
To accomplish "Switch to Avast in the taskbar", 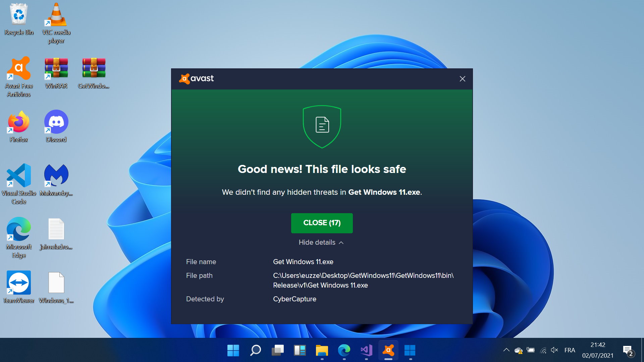I will click(x=388, y=351).
